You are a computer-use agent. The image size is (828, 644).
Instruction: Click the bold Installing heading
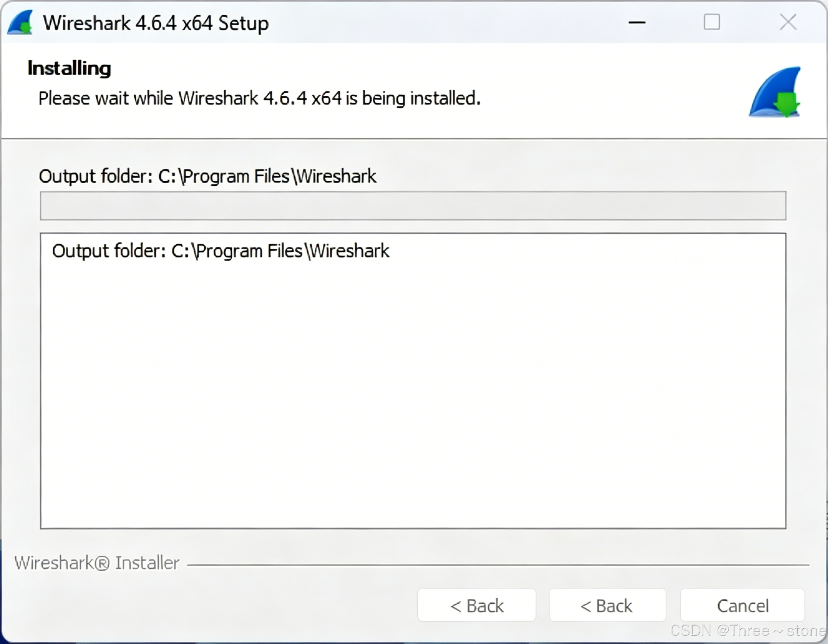tap(70, 68)
